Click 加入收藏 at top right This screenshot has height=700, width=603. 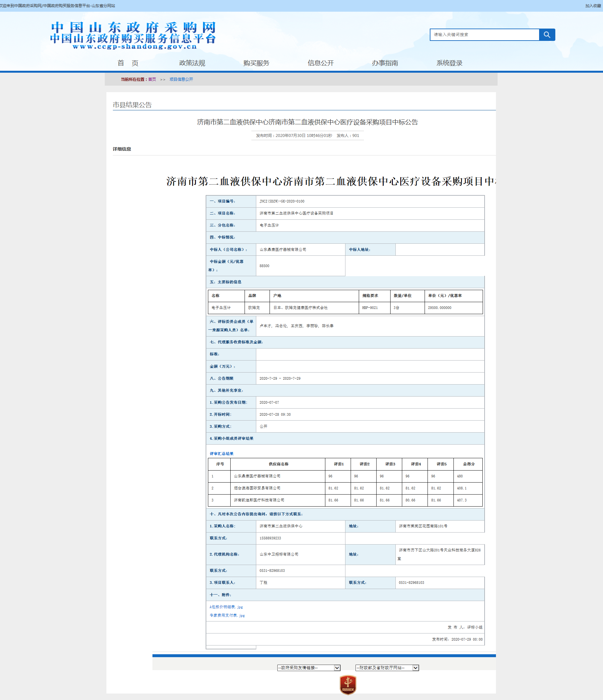tap(593, 6)
